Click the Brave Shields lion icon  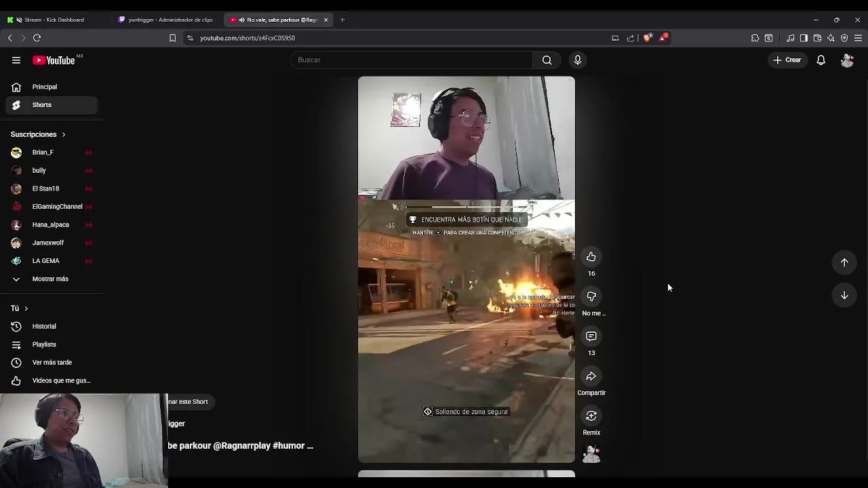pyautogui.click(x=647, y=38)
